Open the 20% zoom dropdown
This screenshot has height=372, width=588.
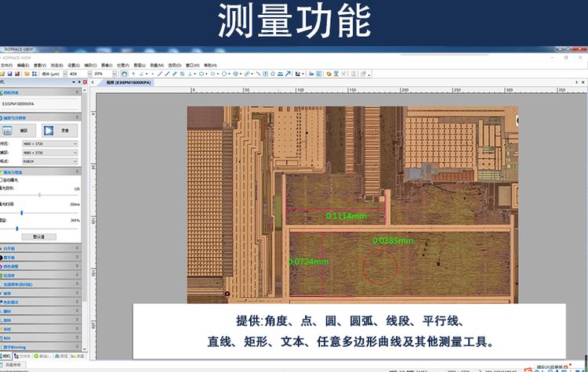(x=114, y=74)
